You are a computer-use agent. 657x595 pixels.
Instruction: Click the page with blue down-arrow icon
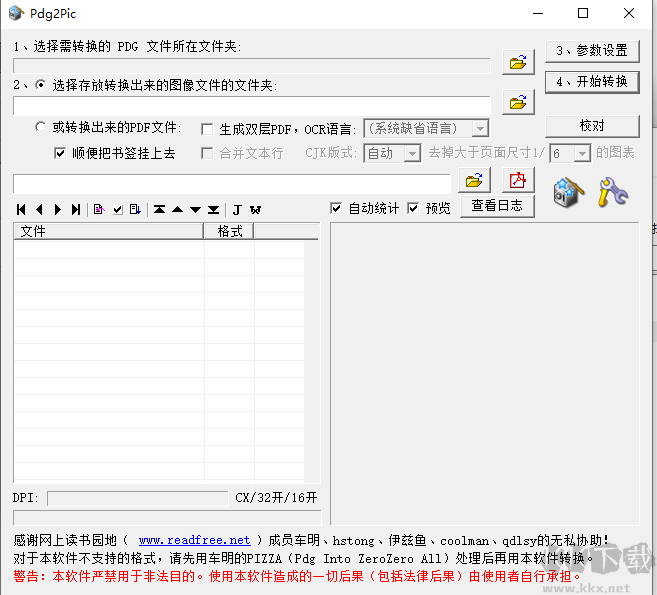135,210
